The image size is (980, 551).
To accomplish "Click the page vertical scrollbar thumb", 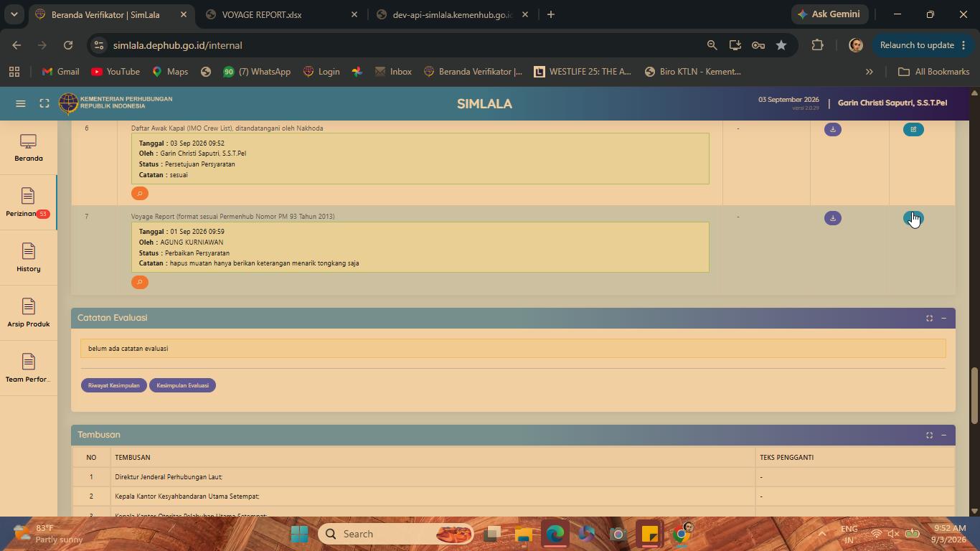I will [x=974, y=395].
